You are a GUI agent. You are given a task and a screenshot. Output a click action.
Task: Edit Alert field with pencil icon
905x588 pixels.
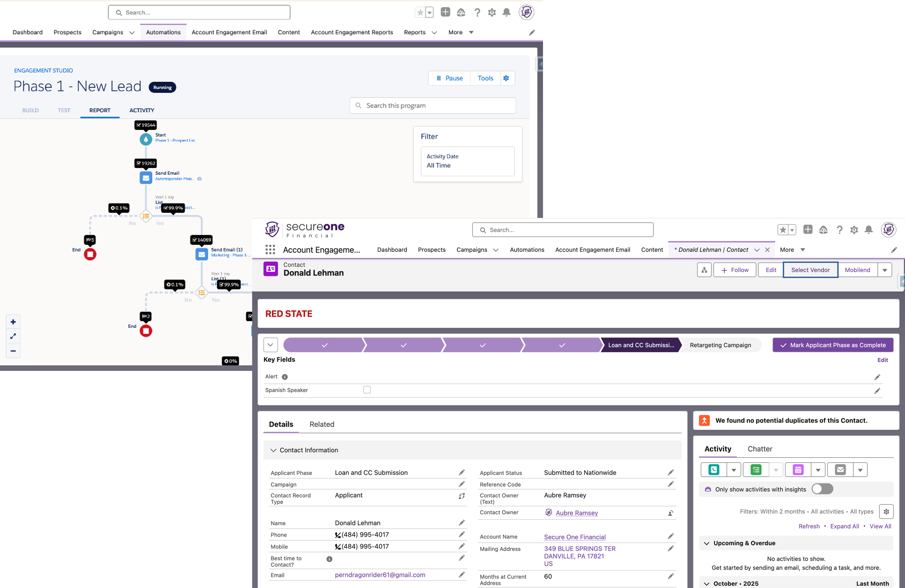coord(877,377)
